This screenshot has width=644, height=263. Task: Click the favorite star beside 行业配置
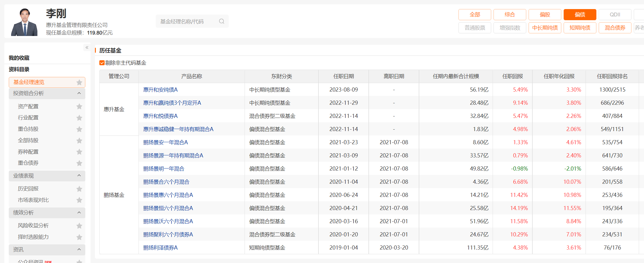(x=79, y=118)
